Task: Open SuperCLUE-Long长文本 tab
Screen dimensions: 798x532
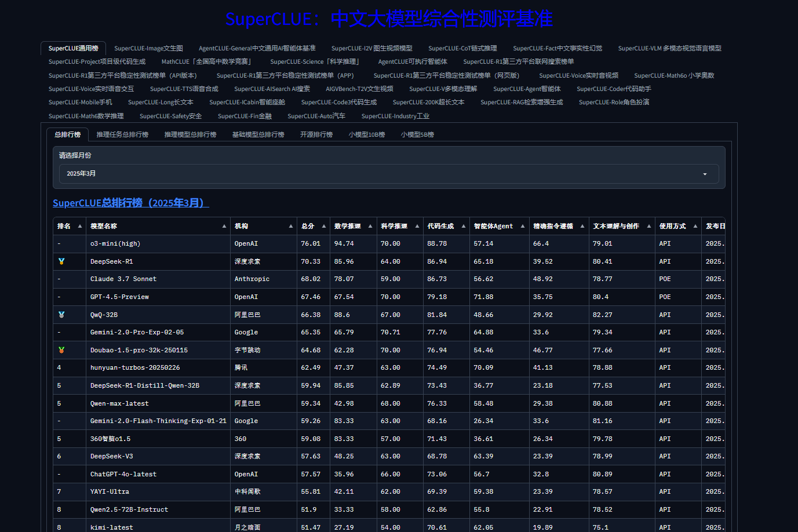Action: point(161,102)
